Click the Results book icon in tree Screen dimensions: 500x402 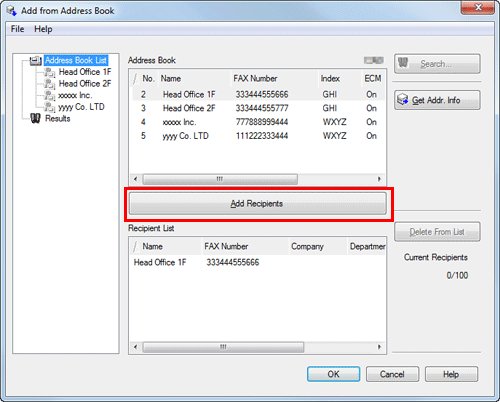(x=35, y=118)
